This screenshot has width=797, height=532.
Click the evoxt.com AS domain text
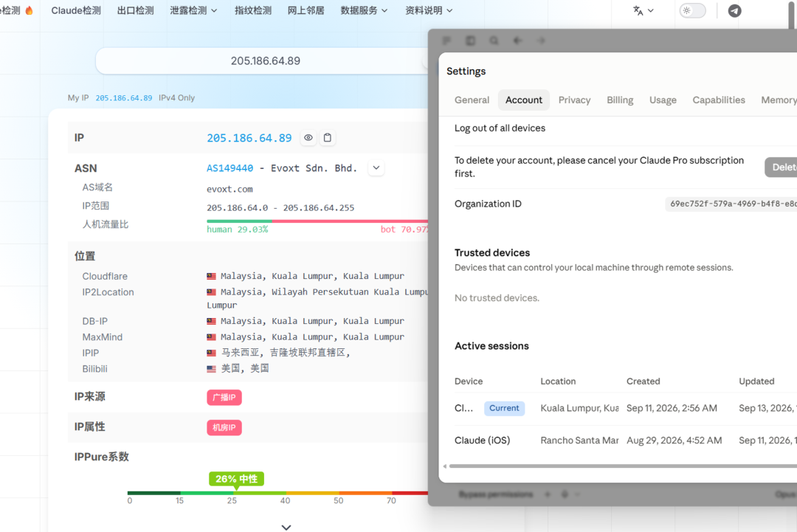click(230, 189)
